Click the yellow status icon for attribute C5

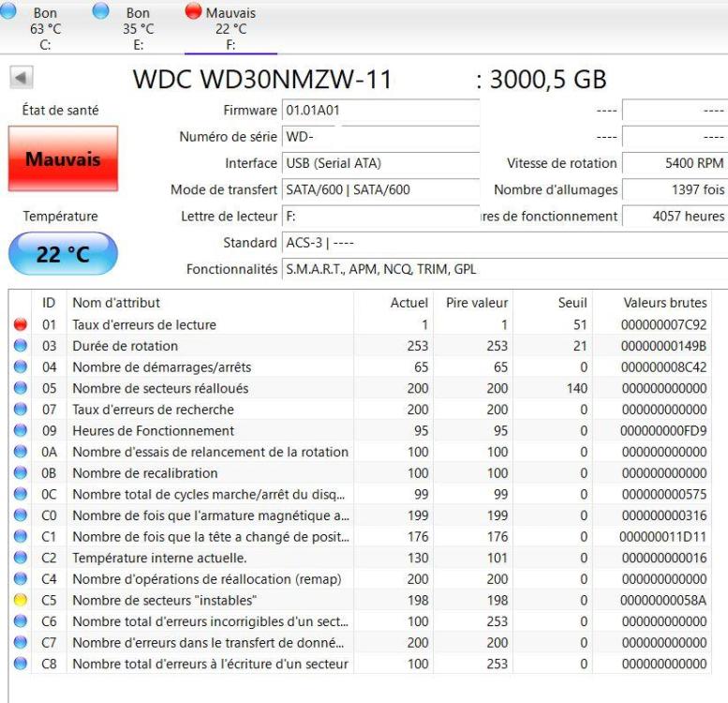[21, 600]
